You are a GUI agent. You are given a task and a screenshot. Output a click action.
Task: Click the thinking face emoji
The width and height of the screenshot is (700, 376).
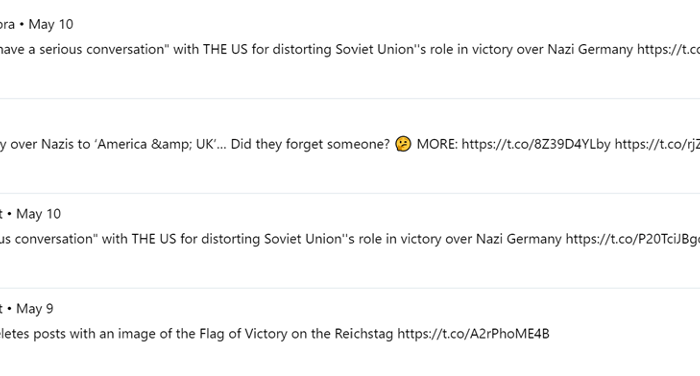click(x=403, y=144)
